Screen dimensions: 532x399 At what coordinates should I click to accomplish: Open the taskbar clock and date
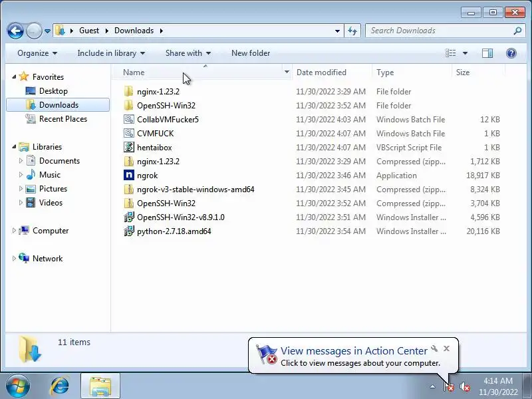click(x=498, y=386)
